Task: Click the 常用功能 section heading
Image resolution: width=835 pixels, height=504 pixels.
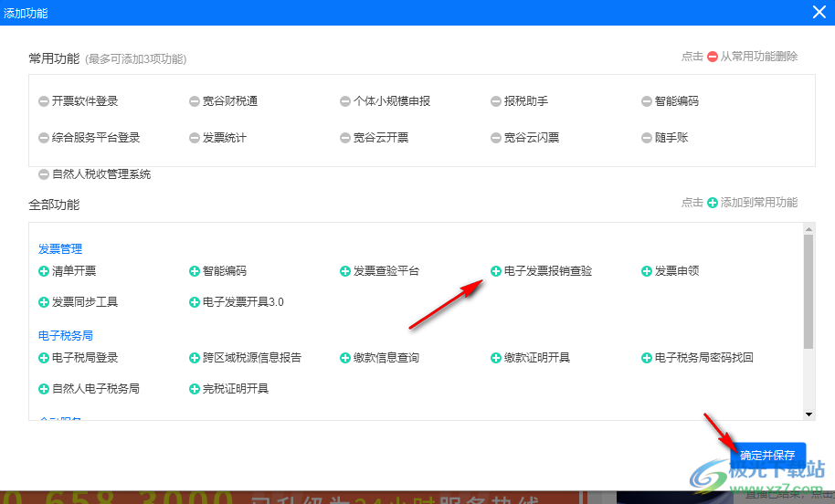Action: coord(54,58)
